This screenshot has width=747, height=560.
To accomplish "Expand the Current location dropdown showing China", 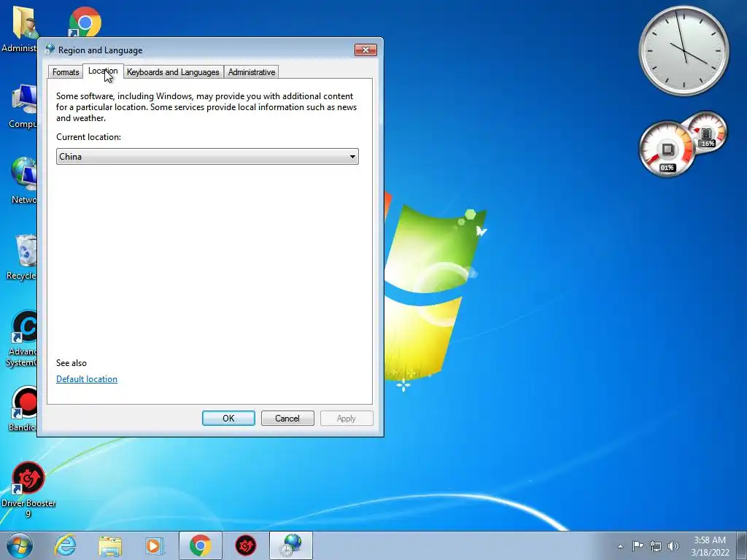I will tap(207, 157).
